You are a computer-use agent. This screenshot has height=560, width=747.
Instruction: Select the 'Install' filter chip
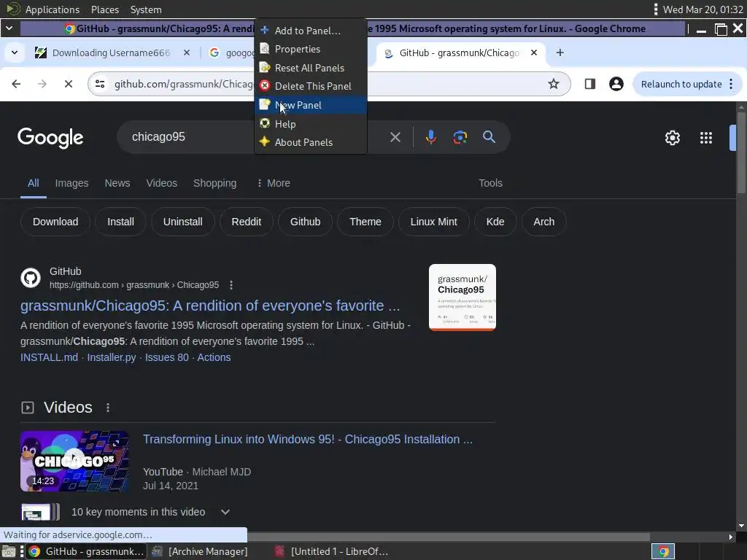pyautogui.click(x=120, y=222)
